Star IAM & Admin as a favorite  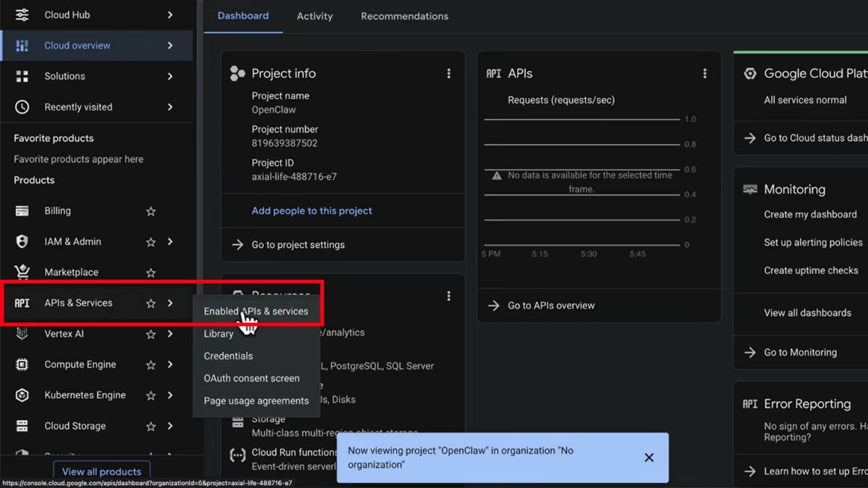(x=150, y=241)
